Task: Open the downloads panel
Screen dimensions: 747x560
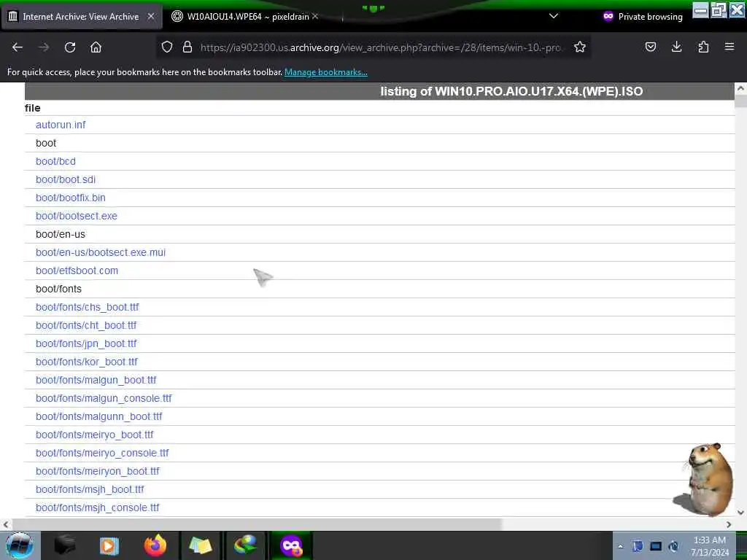Action: (x=676, y=47)
